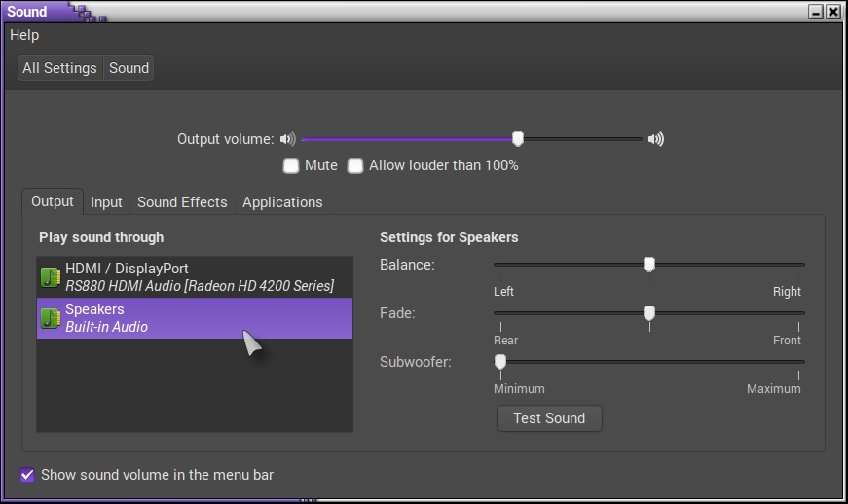The width and height of the screenshot is (848, 504).
Task: Open the Help menu
Action: (24, 35)
